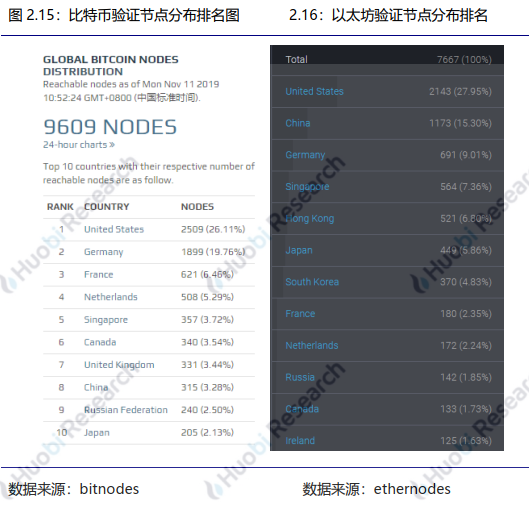
Task: Open France in the Bitcoin rankings
Action: [99, 275]
